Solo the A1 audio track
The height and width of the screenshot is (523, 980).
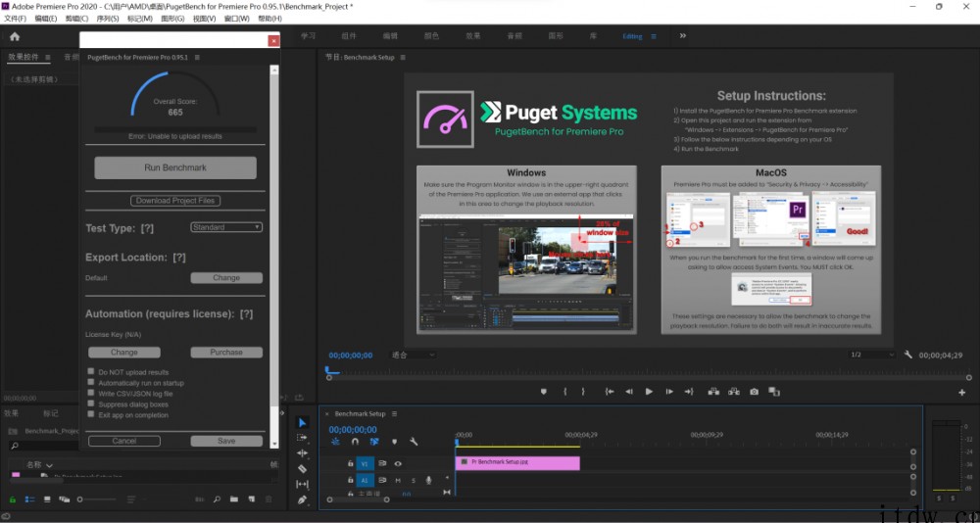pos(414,480)
